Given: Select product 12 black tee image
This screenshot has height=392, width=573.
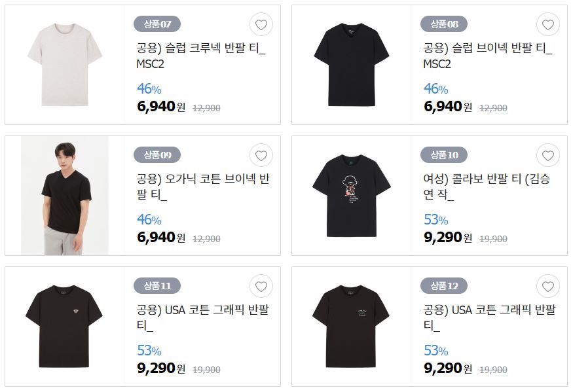Looking at the screenshot, I should tap(351, 327).
